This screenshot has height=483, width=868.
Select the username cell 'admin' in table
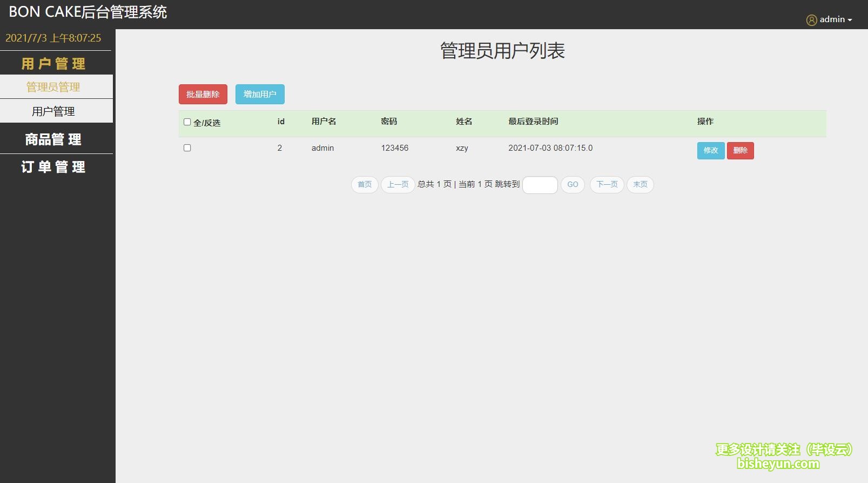(x=322, y=148)
